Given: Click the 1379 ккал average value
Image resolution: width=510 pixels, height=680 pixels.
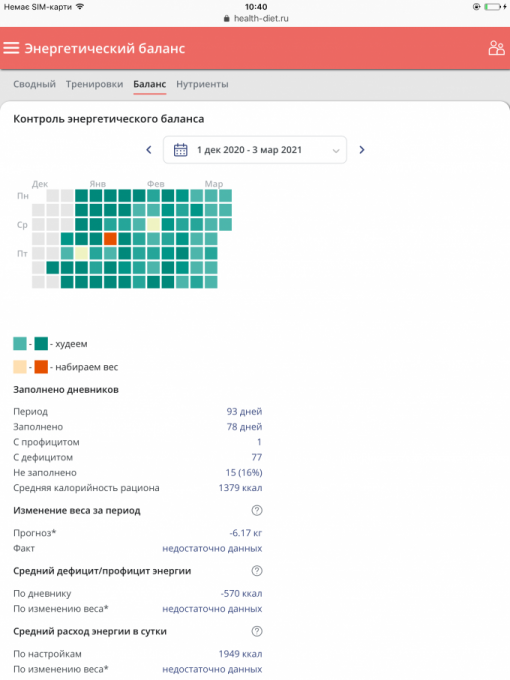Looking at the screenshot, I should [x=240, y=488].
